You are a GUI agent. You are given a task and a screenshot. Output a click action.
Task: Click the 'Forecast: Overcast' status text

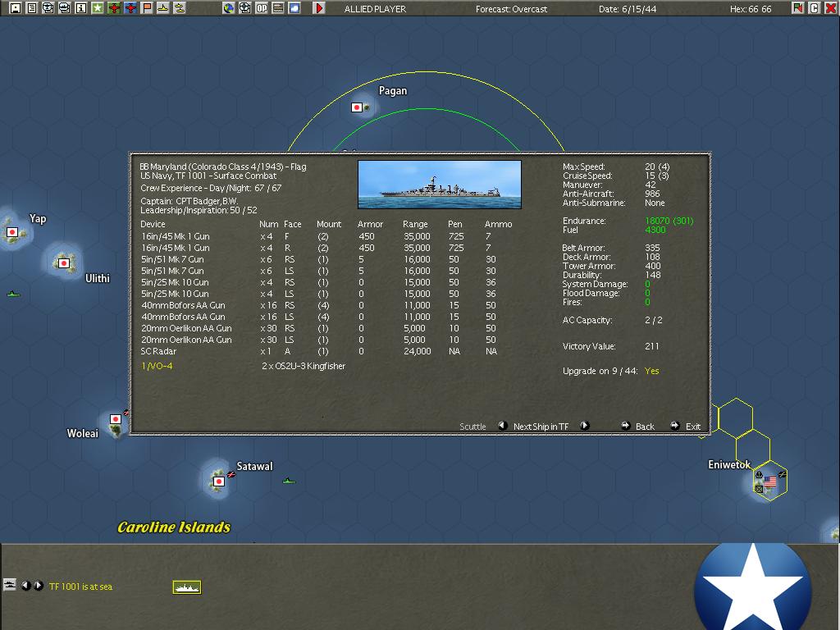click(x=512, y=9)
